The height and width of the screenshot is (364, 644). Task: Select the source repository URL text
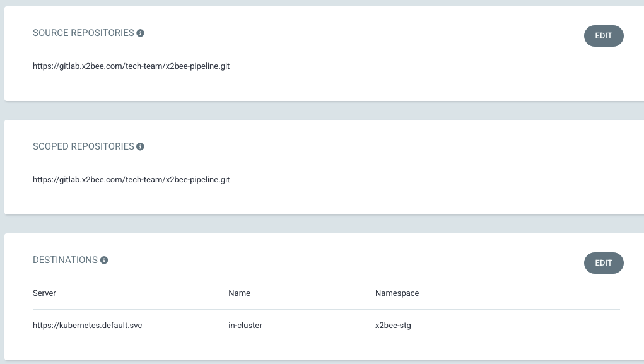(x=131, y=66)
